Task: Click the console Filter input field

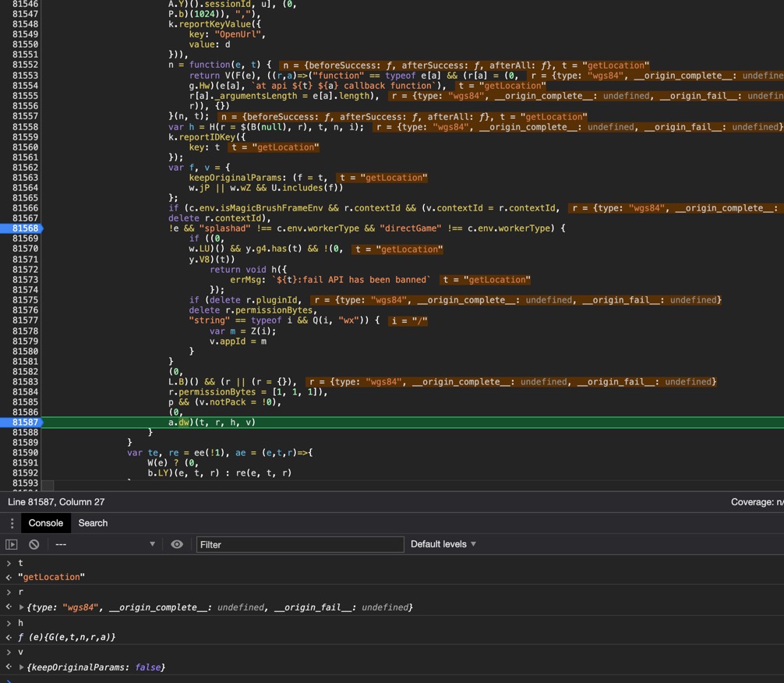Action: coord(299,544)
